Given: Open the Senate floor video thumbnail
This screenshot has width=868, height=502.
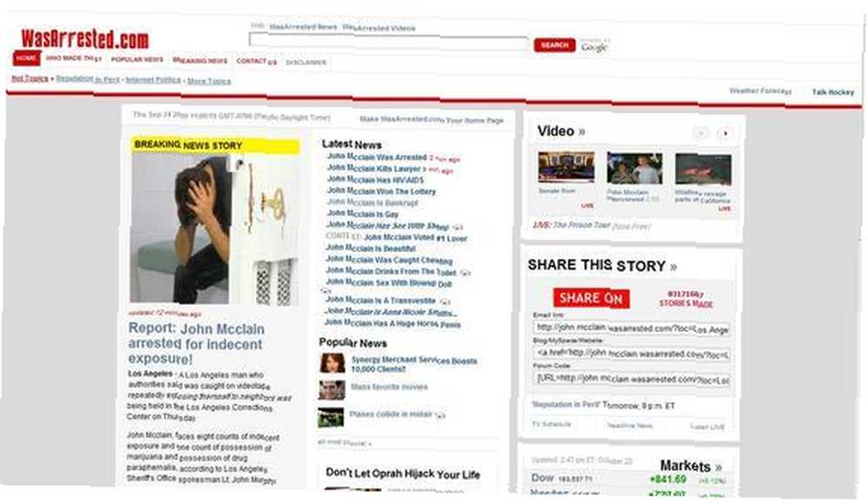Looking at the screenshot, I should point(566,167).
